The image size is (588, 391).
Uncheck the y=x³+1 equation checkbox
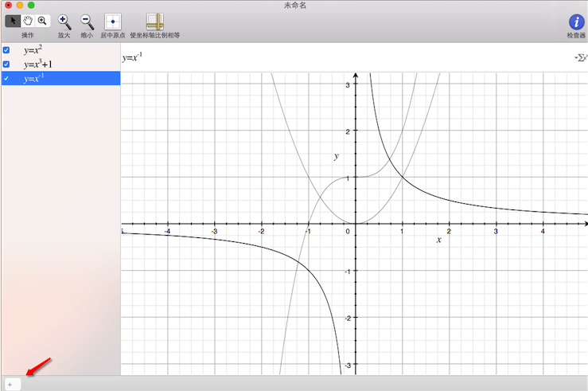click(6, 64)
